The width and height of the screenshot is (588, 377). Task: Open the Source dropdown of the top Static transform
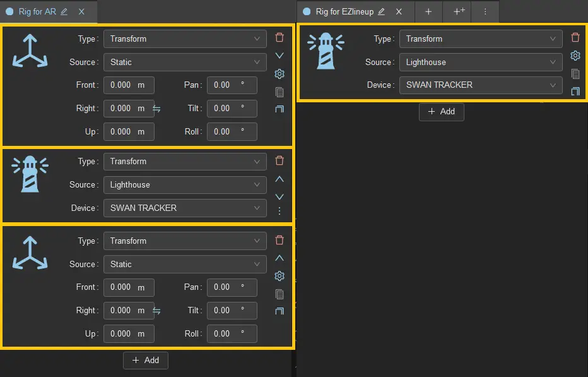(x=184, y=62)
